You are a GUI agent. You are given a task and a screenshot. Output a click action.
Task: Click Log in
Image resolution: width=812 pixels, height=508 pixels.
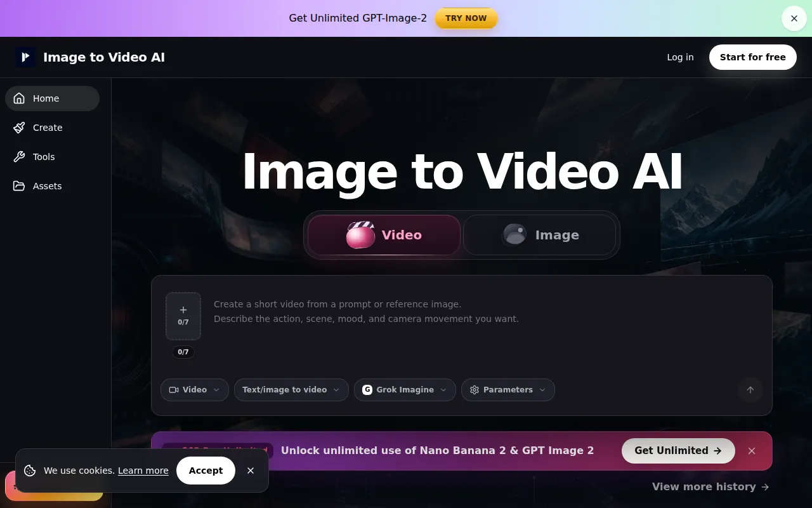pos(680,57)
